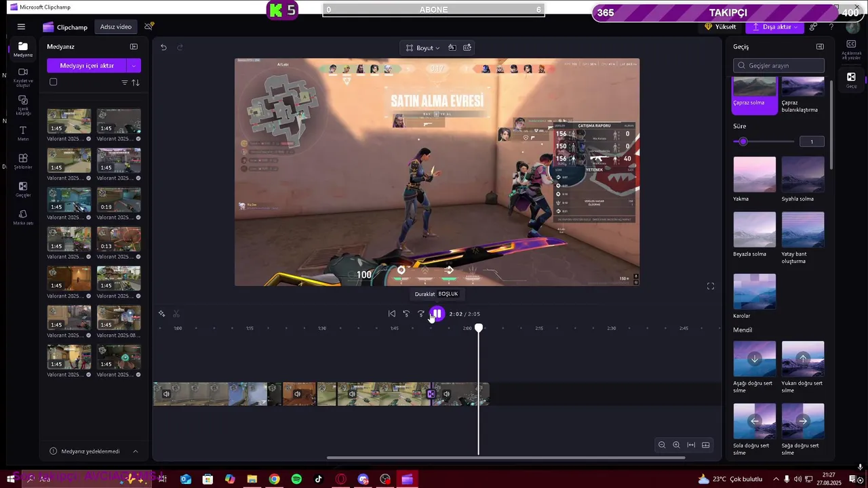Mute the orange clip audio on timeline

tap(297, 394)
